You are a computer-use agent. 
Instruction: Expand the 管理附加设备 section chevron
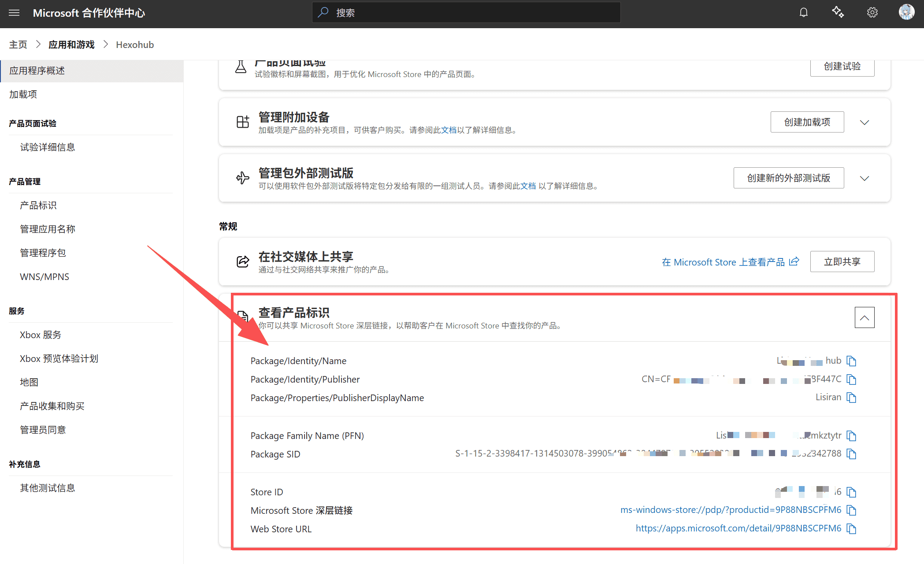864,122
